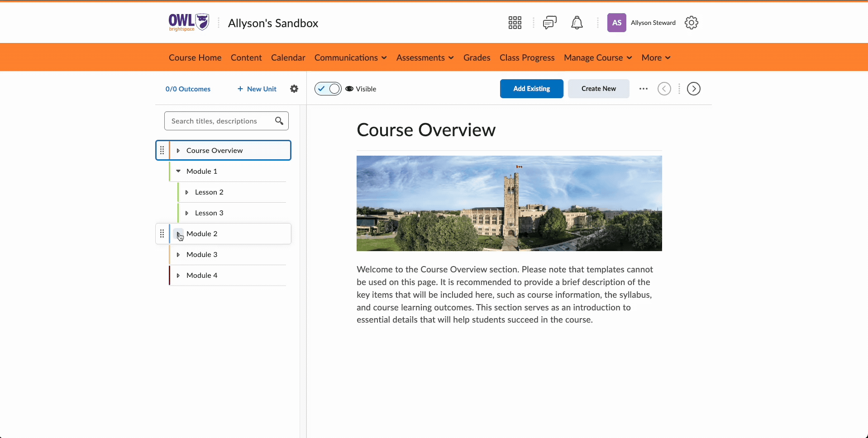Open the Calendar nav item
Screen dimensions: 868x438
pyautogui.click(x=288, y=57)
